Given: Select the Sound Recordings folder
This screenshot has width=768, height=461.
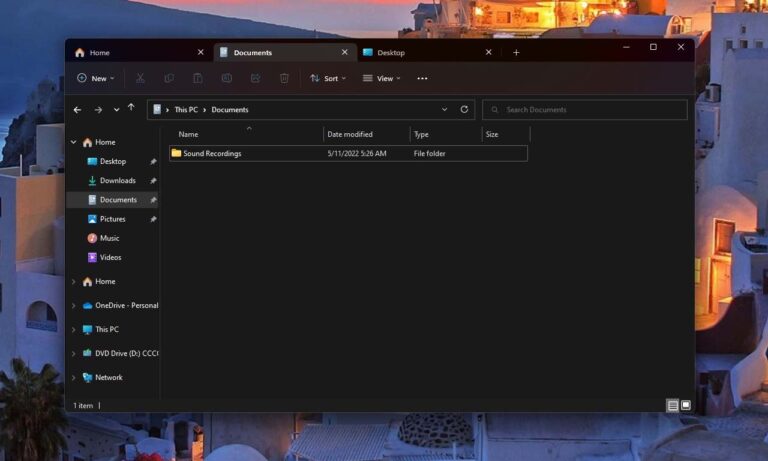Looking at the screenshot, I should [348, 153].
